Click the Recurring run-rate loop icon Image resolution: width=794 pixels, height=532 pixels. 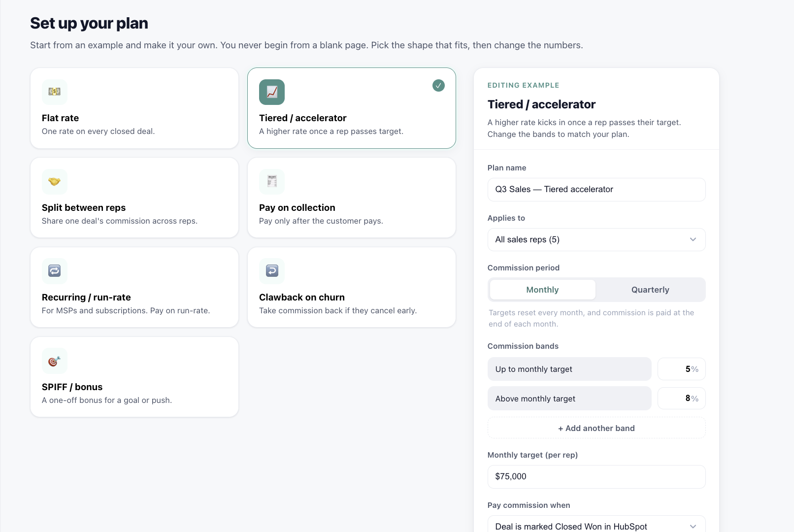point(55,271)
